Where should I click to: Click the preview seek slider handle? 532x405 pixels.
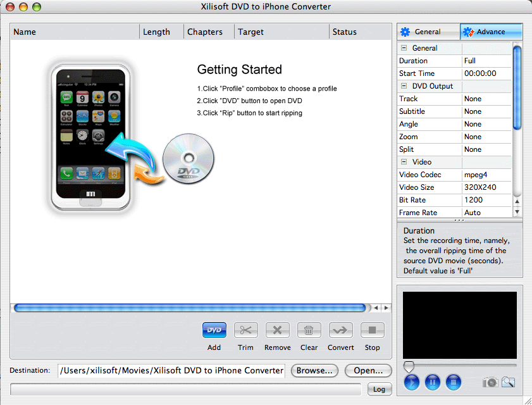(x=409, y=366)
